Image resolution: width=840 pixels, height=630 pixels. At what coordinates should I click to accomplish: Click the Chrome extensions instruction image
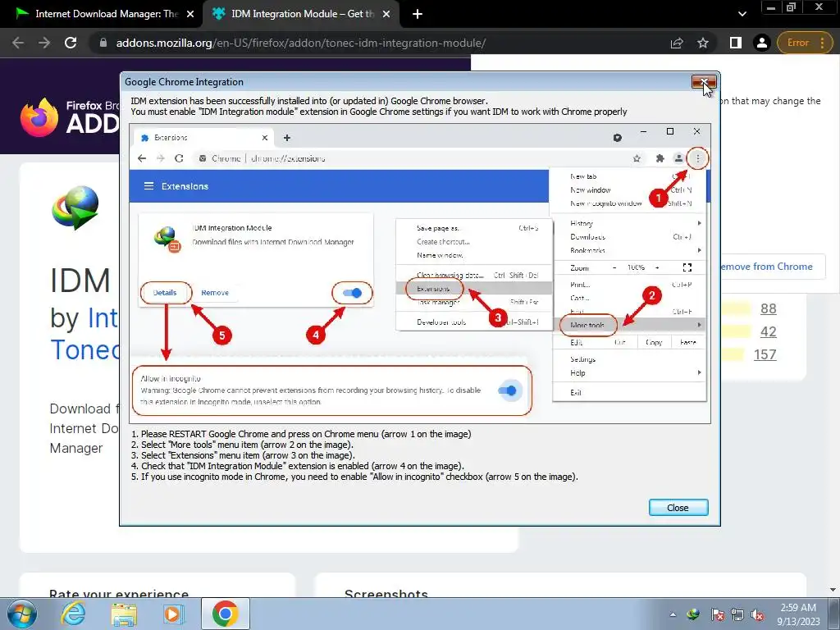[x=420, y=274]
